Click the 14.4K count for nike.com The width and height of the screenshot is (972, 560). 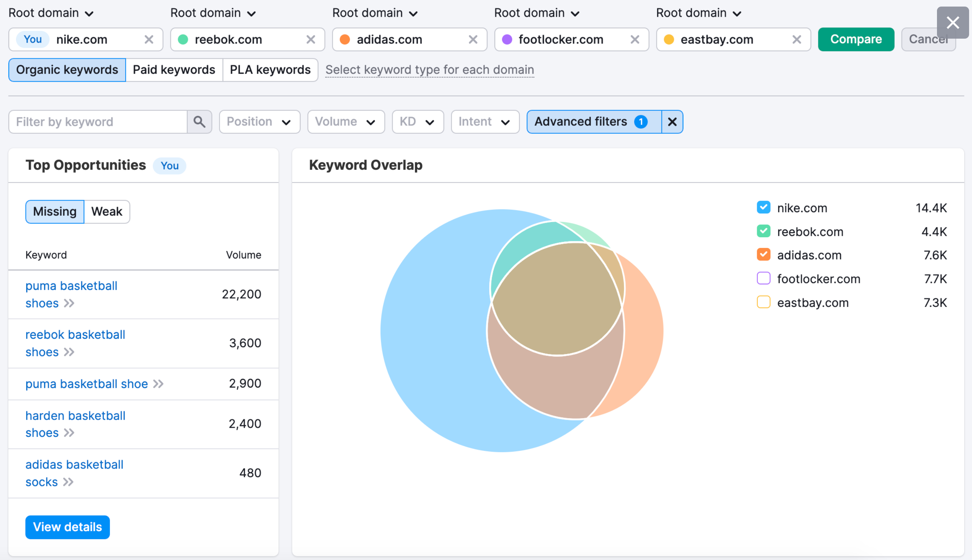click(x=931, y=208)
